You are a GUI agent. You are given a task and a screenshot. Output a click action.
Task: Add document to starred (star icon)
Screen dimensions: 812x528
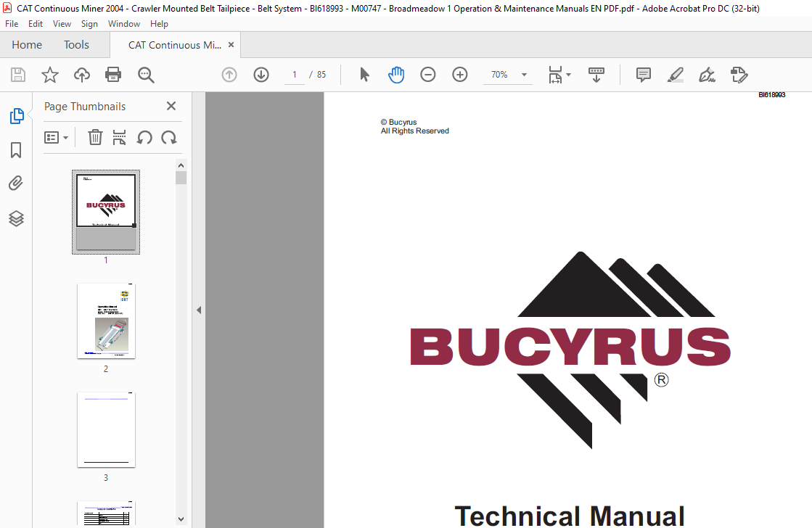50,75
